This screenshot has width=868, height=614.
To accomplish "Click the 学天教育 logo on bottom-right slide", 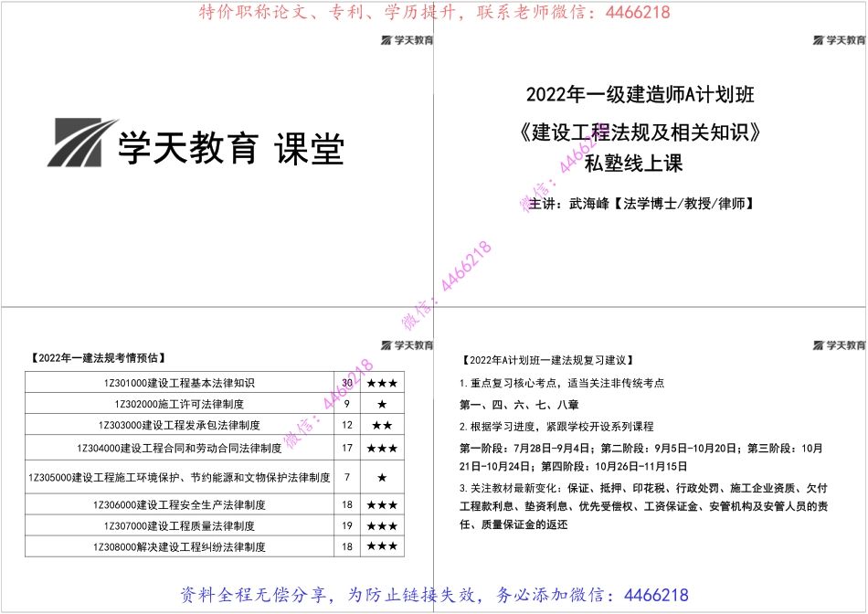I will 838,345.
